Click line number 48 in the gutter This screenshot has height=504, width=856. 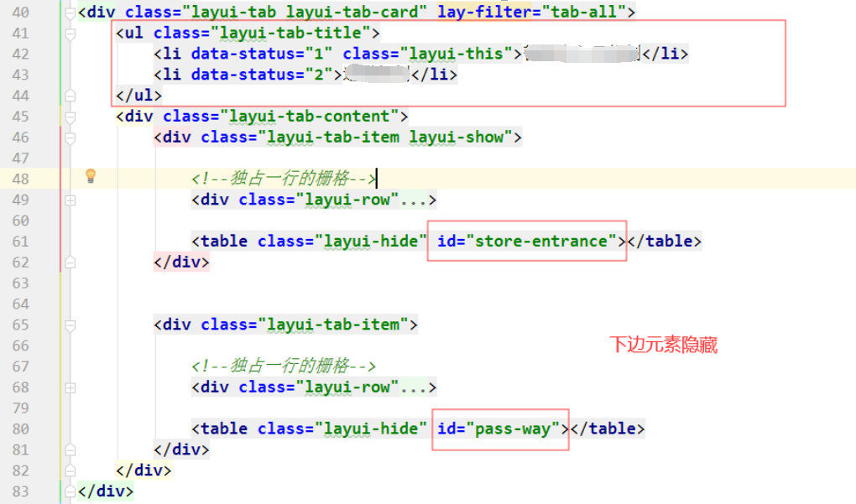[21, 179]
